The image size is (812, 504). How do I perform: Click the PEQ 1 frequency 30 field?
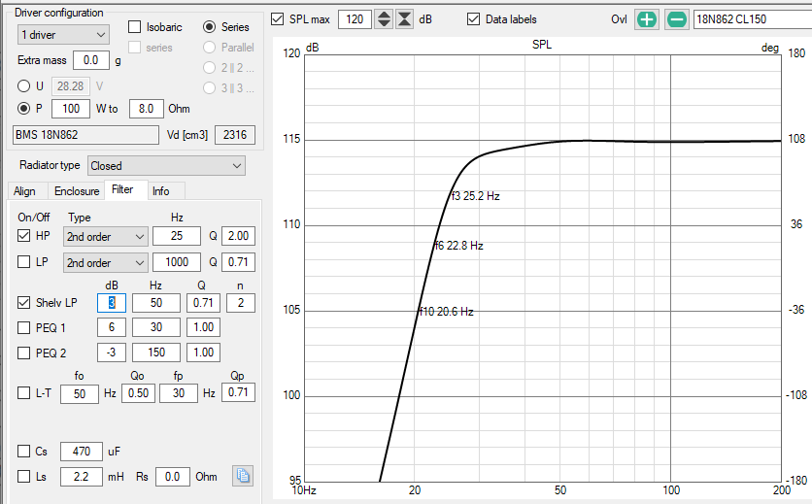156,327
